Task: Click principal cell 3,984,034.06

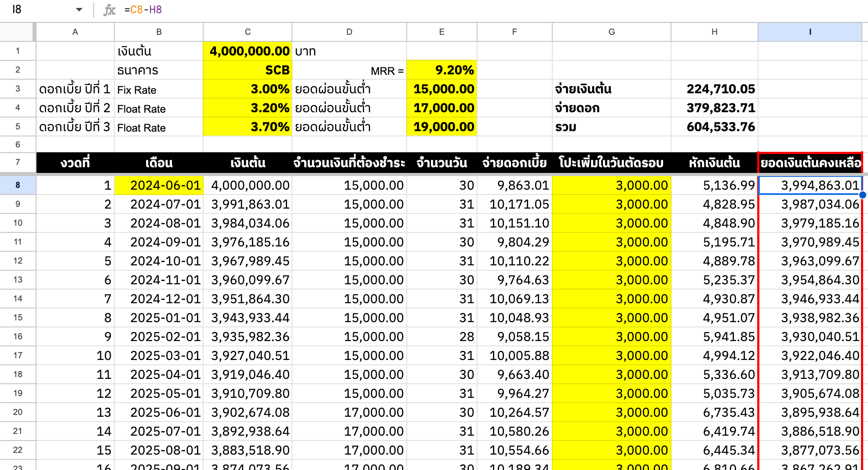Action: [x=248, y=223]
